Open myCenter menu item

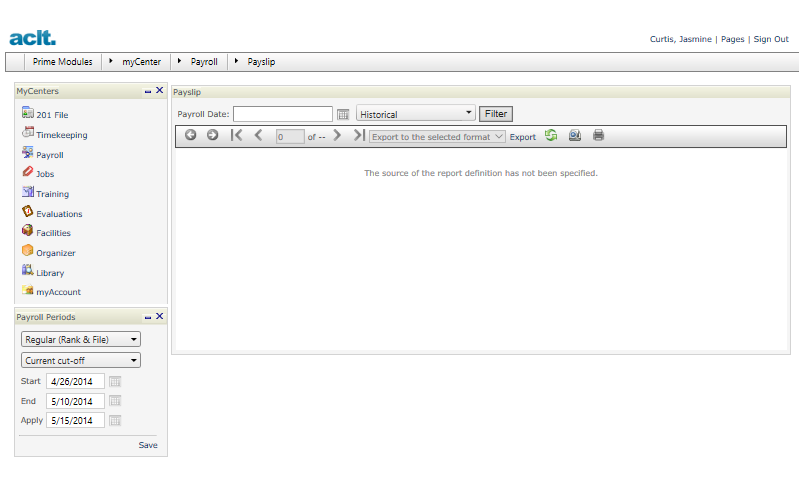(141, 62)
